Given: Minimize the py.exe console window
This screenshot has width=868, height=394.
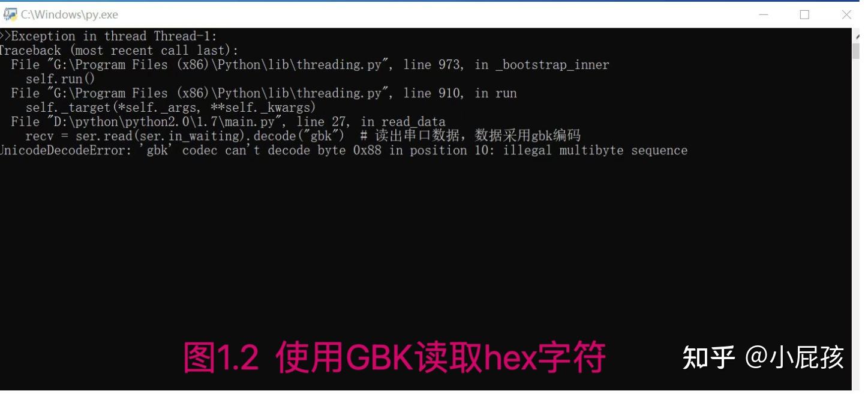Looking at the screenshot, I should tap(763, 14).
